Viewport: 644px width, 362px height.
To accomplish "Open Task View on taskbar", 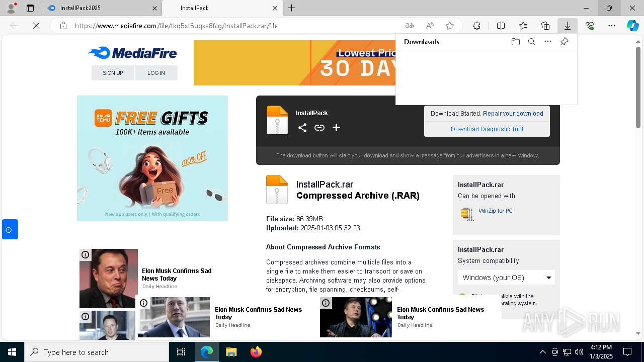I will click(x=181, y=352).
